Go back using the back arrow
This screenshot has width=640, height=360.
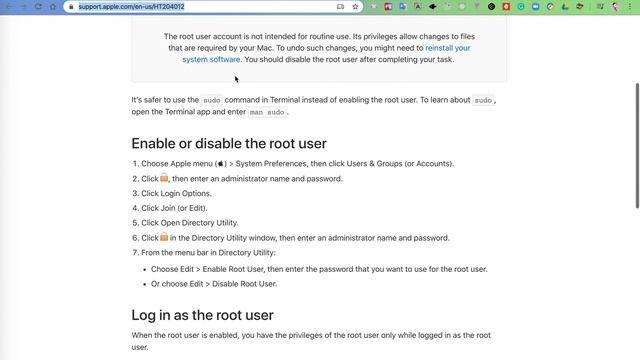tap(9, 7)
